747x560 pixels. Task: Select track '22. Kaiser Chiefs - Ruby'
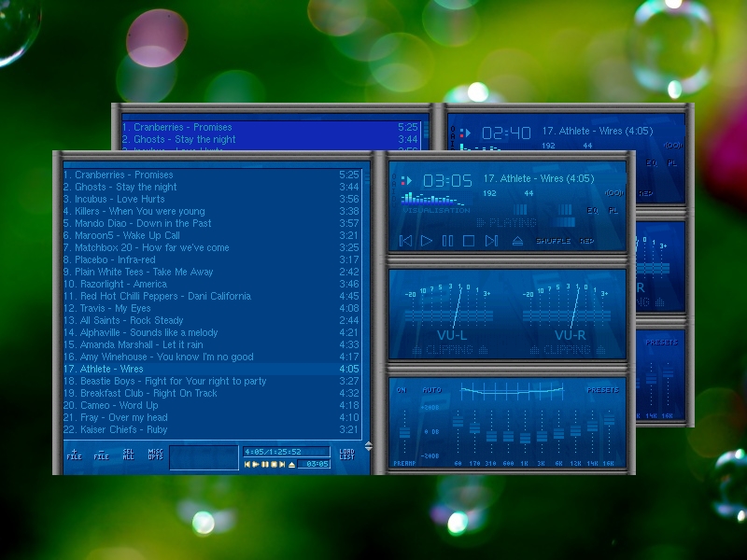pyautogui.click(x=212, y=429)
